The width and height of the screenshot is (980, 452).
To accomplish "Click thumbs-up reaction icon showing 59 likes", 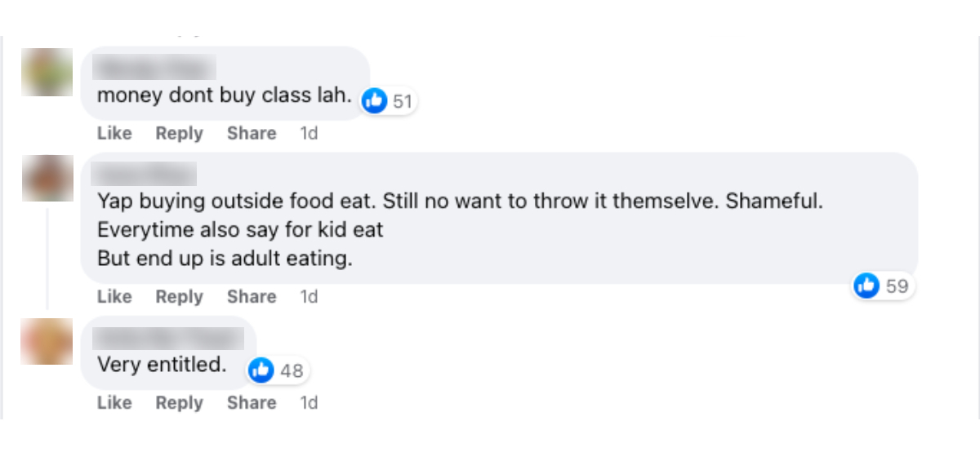I will coord(866,286).
